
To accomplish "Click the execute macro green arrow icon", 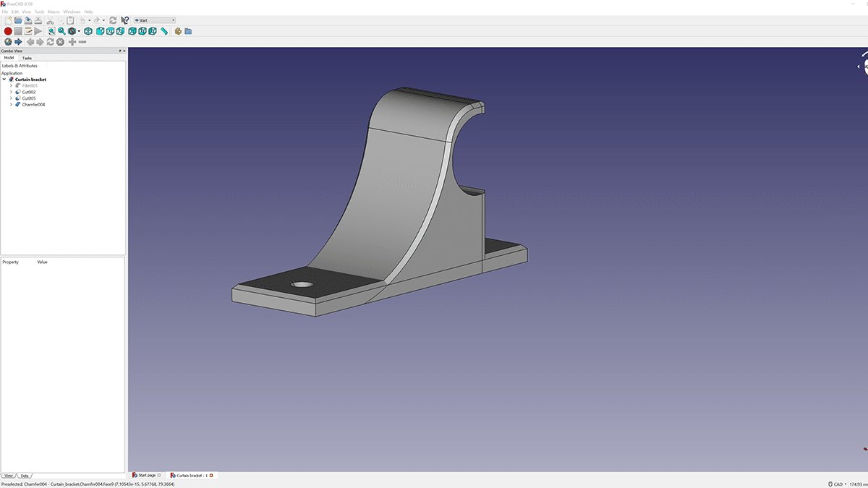I will point(38,31).
